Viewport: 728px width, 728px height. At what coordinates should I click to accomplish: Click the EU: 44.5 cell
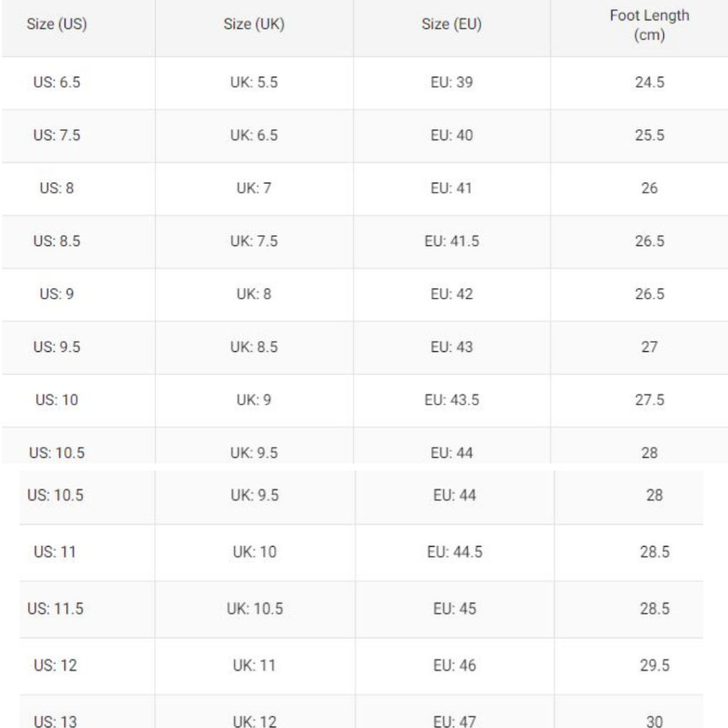(454, 552)
